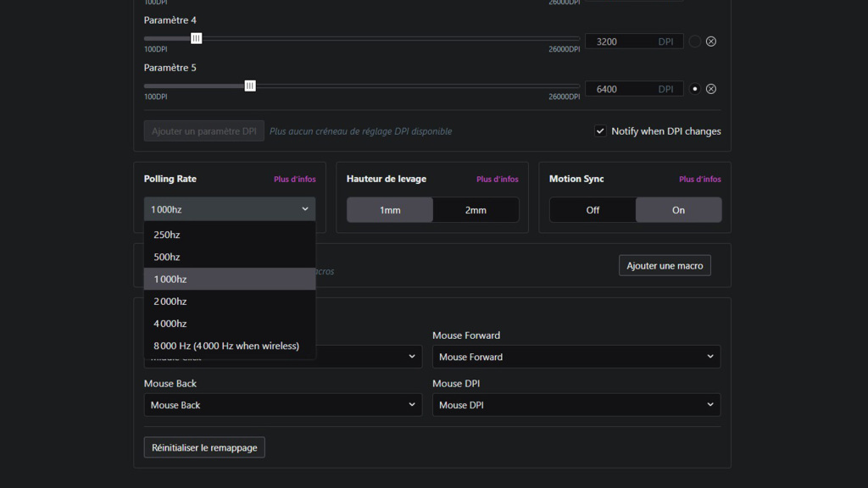Open Plus d'infos for Polling Rate

[294, 180]
